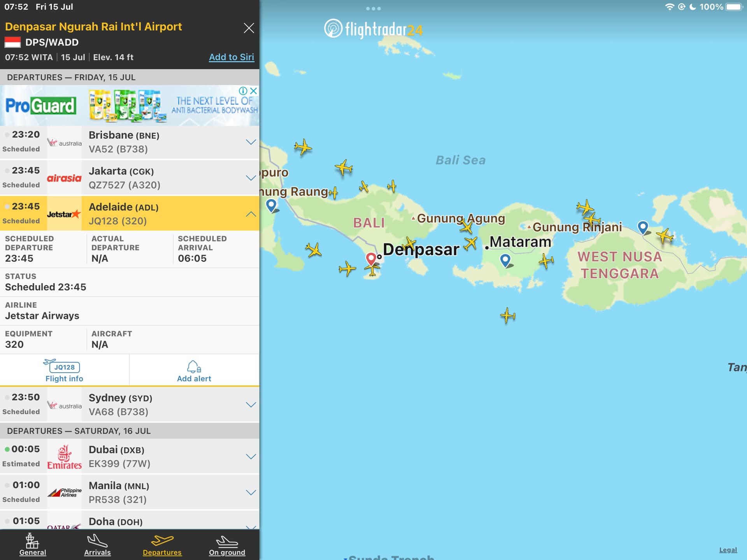Viewport: 747px width, 560px height.
Task: Expand Jakarta QZ7527 flight row
Action: click(x=251, y=178)
